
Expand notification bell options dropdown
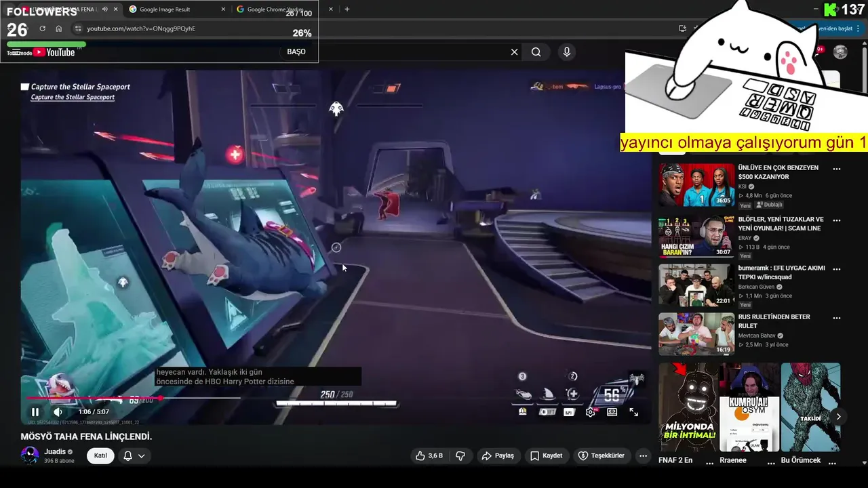coord(134,455)
